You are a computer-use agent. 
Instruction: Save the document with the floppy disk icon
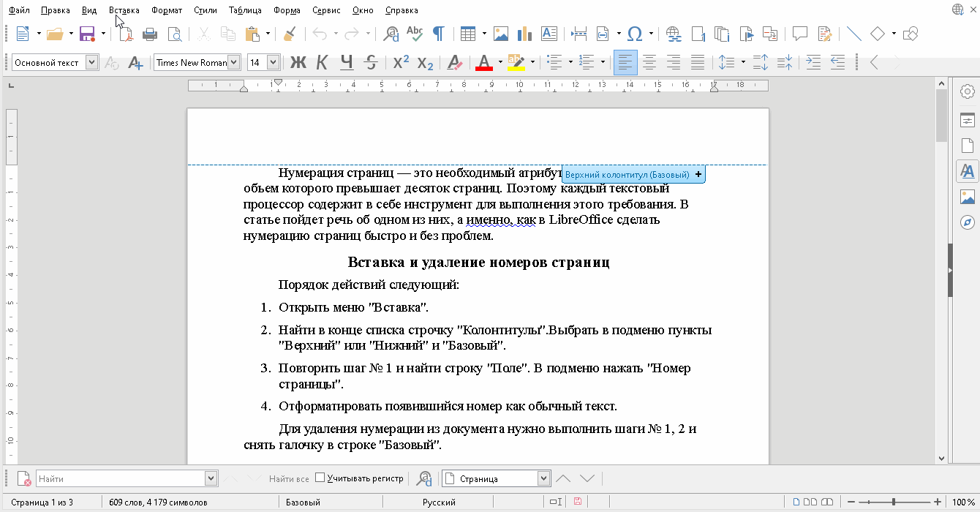[87, 34]
